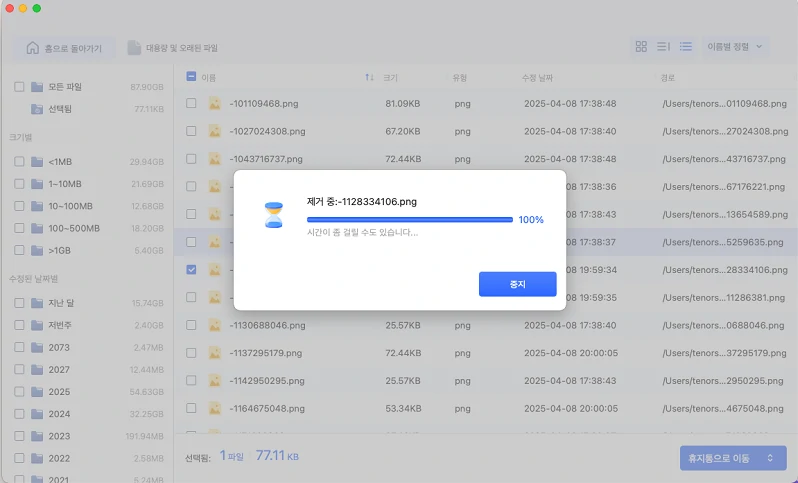Click image icon of -1027024308.png
The width and height of the screenshot is (798, 483).
[x=215, y=131]
